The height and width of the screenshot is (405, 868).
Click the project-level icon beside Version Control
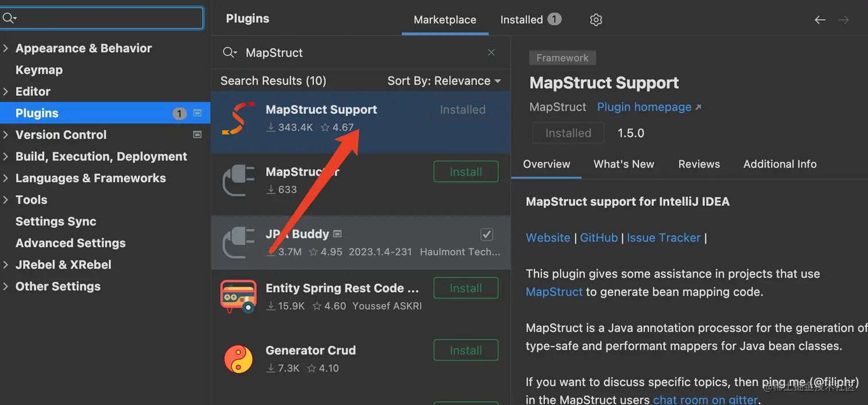pos(197,135)
